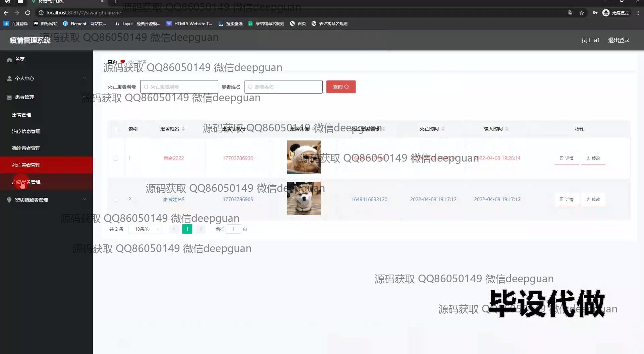Open the 10条/页 page size dropdown
Viewport: 644px width, 354px height.
(145, 229)
